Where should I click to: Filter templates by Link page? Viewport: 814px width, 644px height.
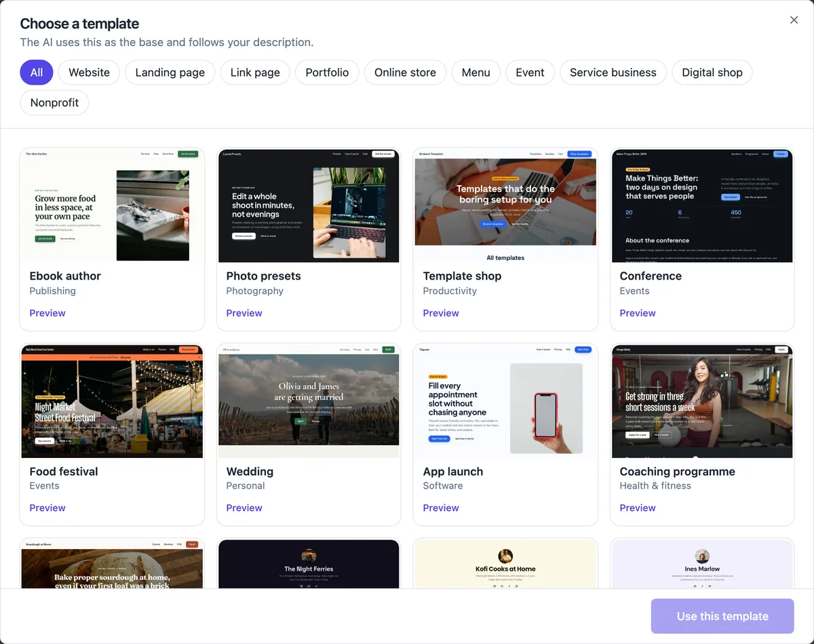coord(255,73)
